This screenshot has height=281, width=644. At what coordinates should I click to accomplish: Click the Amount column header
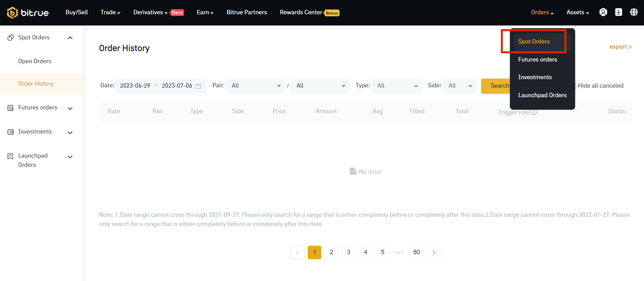click(326, 111)
